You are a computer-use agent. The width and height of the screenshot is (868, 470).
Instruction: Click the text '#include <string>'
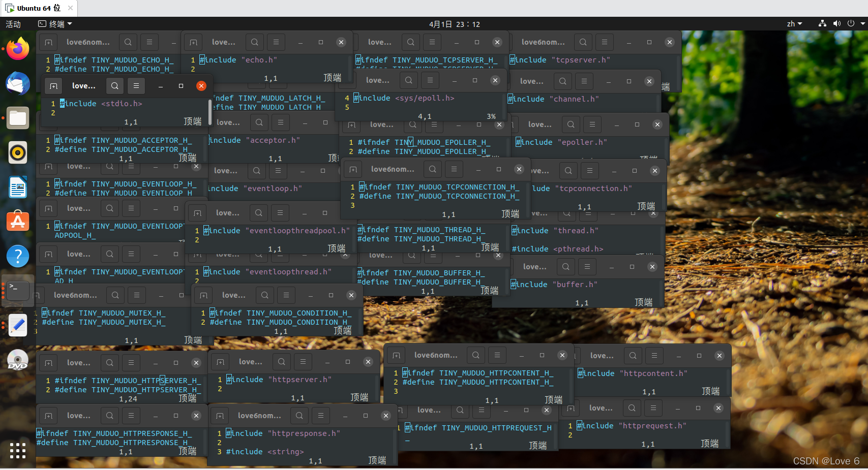click(264, 452)
